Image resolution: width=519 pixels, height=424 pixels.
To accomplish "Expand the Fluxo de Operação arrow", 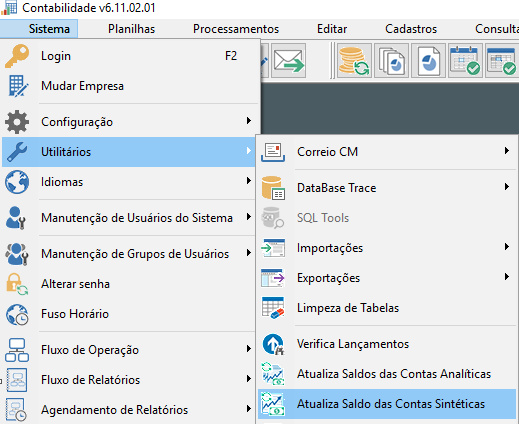I will (249, 349).
